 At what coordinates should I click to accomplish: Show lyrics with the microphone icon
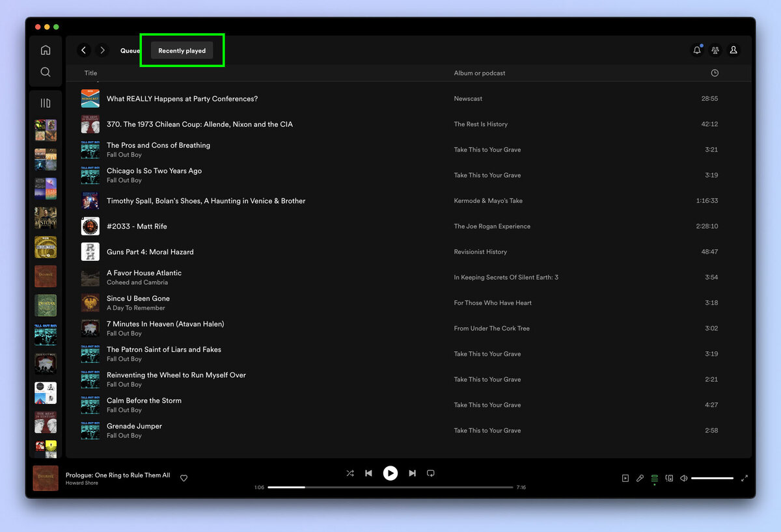click(x=640, y=478)
